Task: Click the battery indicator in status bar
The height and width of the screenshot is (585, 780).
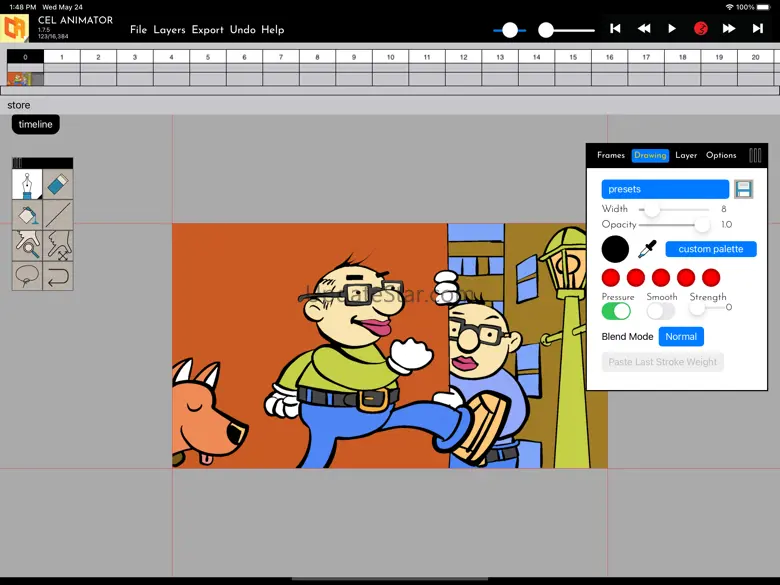Action: click(x=764, y=7)
